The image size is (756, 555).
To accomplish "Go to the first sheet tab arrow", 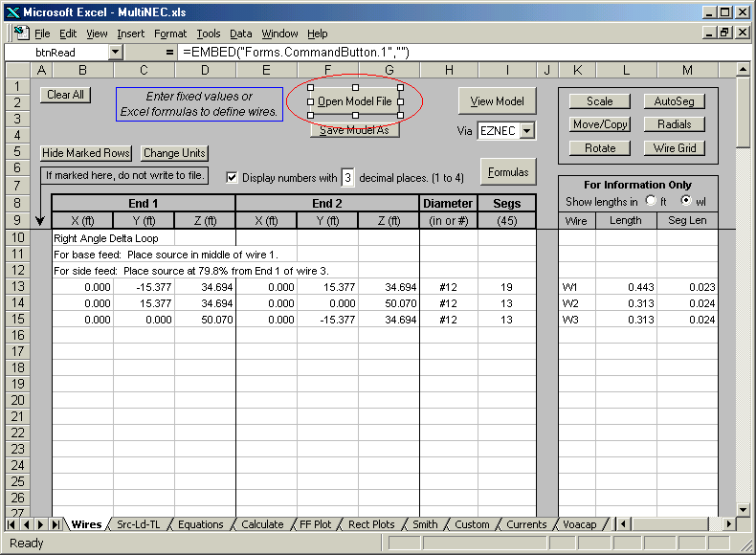I will 12,524.
